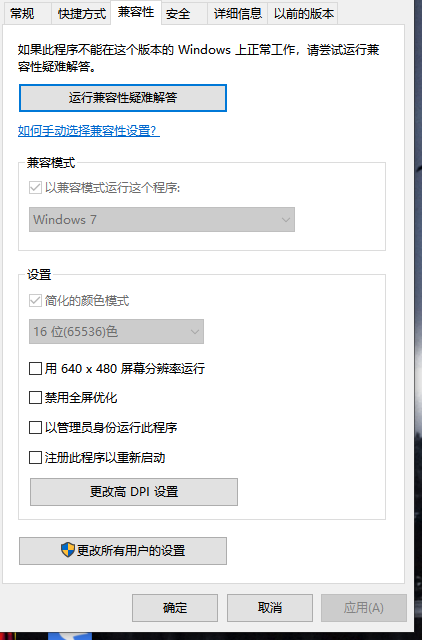Enable 用 640 x 480 屏幕分辨率运行
This screenshot has width=422, height=640.
click(x=35, y=369)
